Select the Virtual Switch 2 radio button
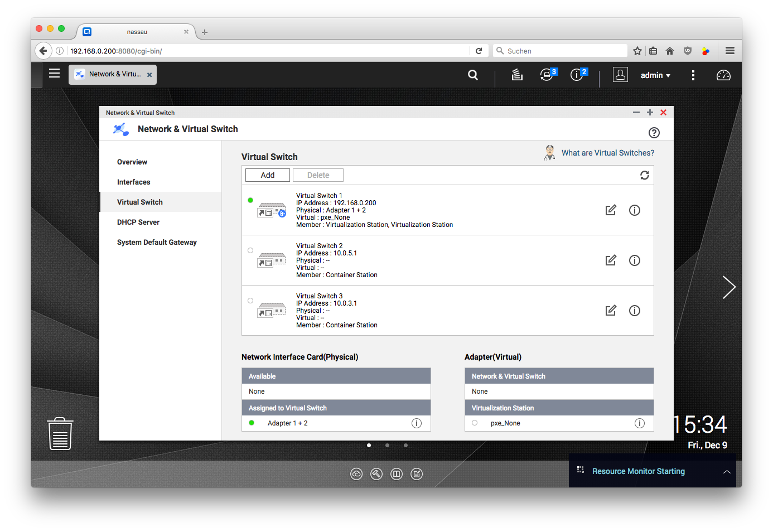 [x=250, y=250]
